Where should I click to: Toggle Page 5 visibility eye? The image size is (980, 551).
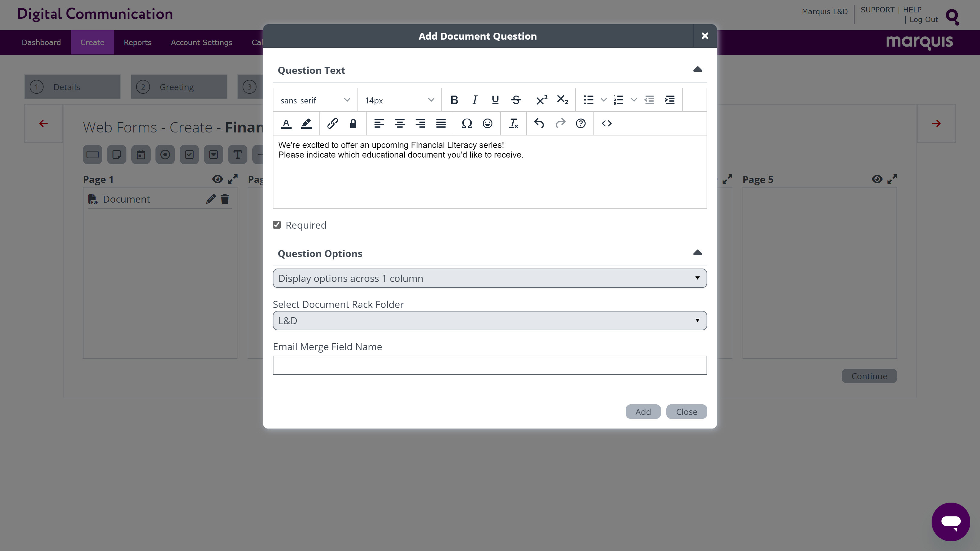(x=877, y=179)
